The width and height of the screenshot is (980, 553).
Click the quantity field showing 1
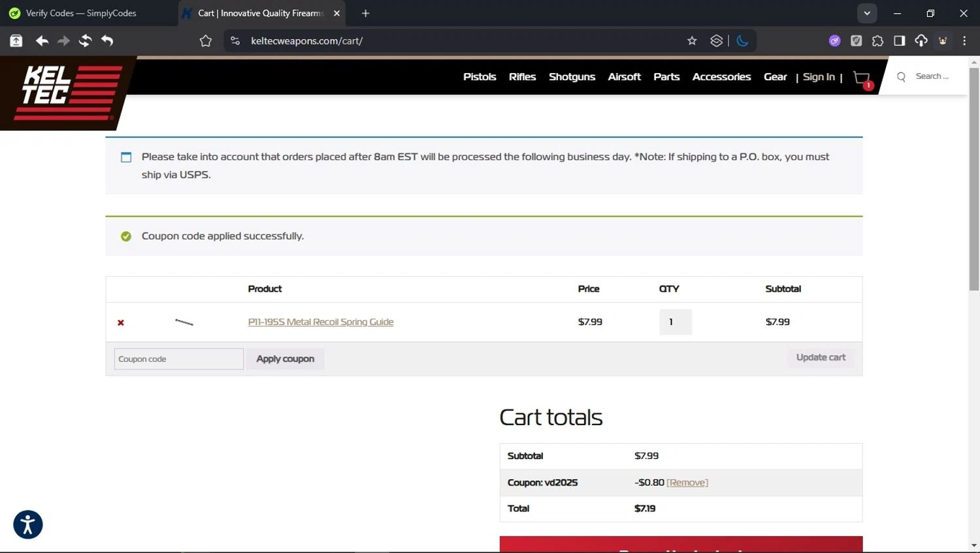pos(676,322)
